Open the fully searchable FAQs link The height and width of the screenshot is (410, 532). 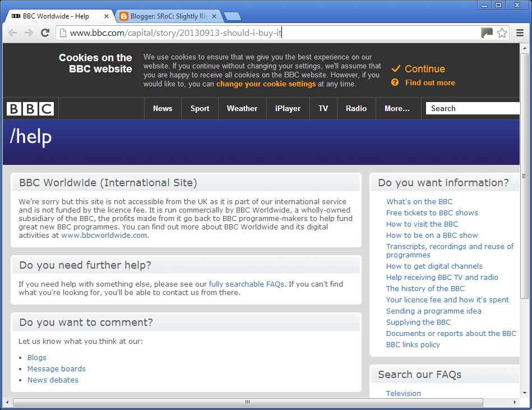pos(247,284)
